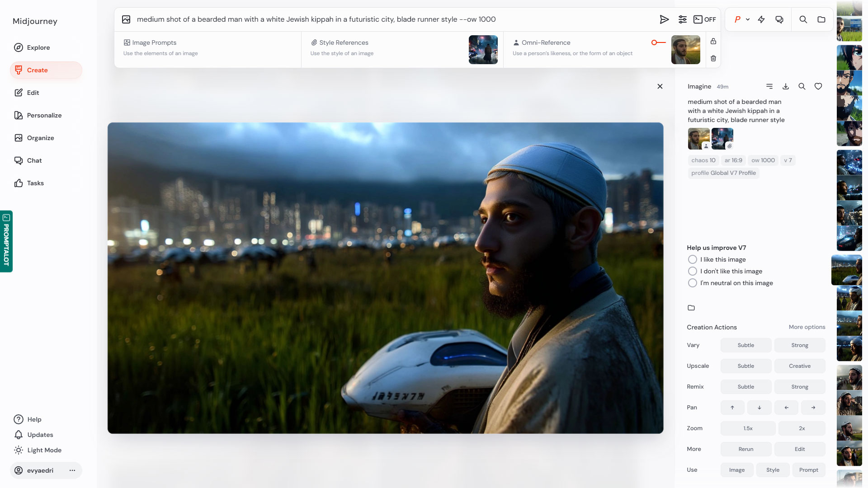Go to the Edit page
868x488 pixels.
[46, 93]
